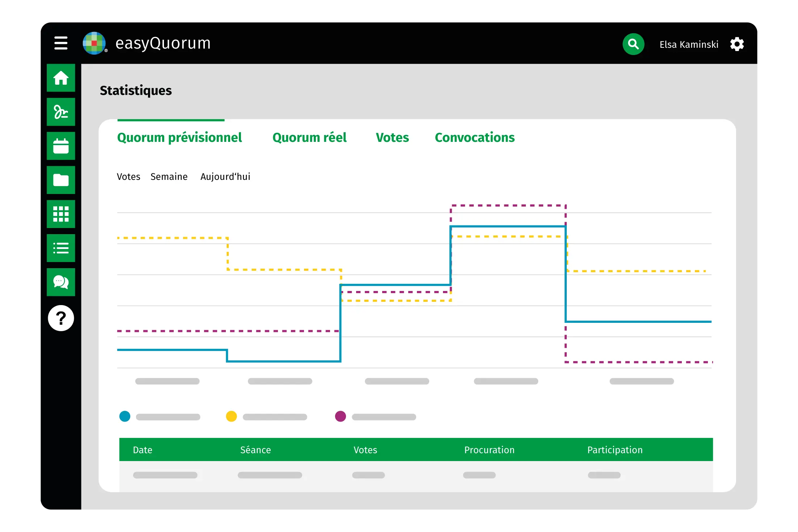Click Elsa Kaminski user name
This screenshot has height=532, width=798.
[x=688, y=45]
